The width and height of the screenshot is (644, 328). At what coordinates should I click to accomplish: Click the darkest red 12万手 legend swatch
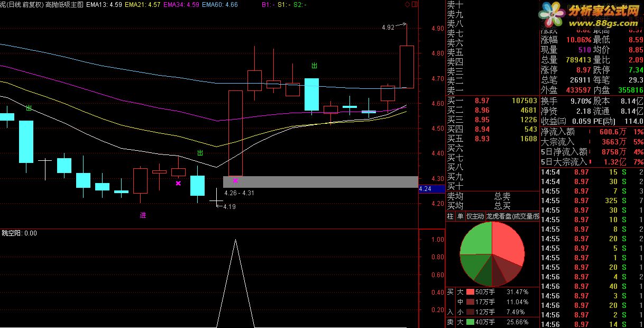tap(470, 312)
